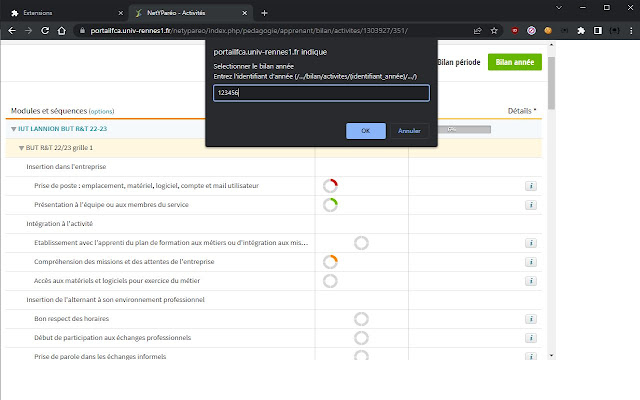Click empty progress circle for Bon respect des horaires
The height and width of the screenshot is (400, 640).
361,319
